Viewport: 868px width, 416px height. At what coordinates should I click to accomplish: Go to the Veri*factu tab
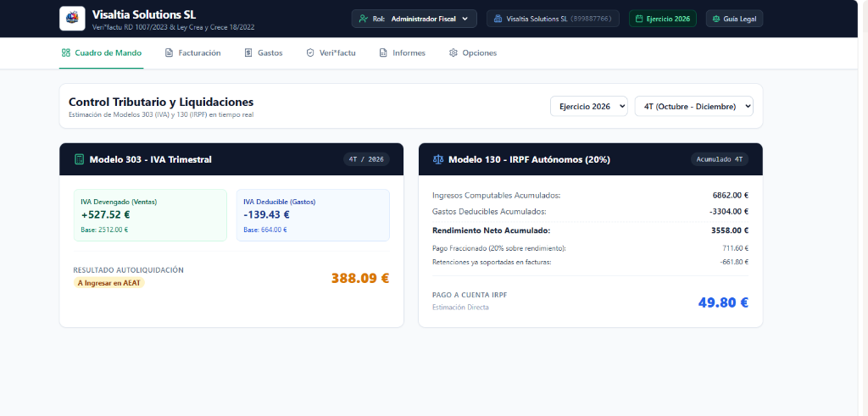331,53
